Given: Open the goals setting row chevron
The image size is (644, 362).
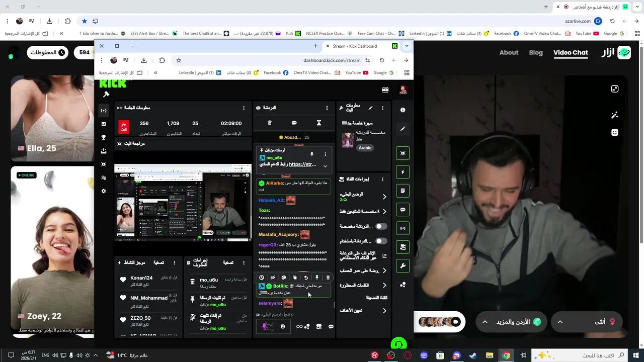Looking at the screenshot, I should tap(384, 311).
